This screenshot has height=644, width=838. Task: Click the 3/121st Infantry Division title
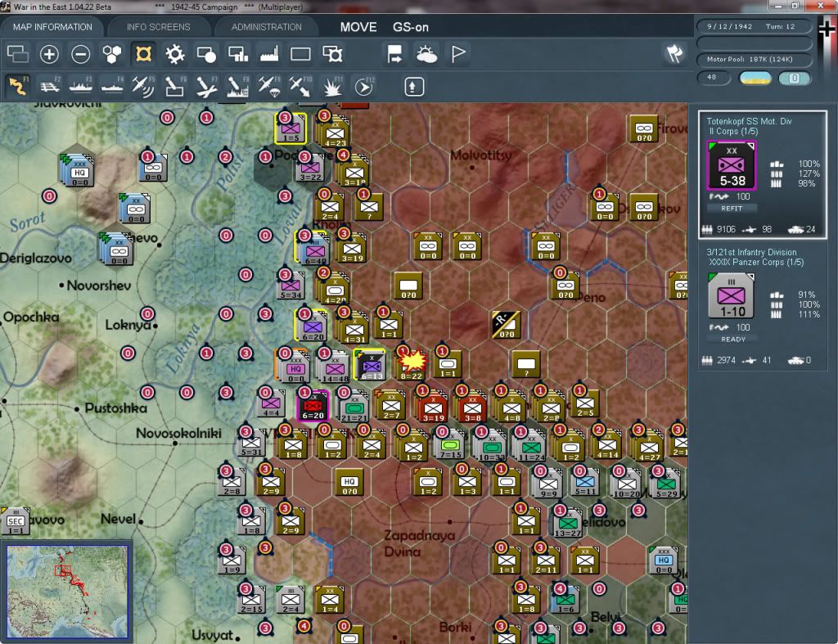point(751,252)
